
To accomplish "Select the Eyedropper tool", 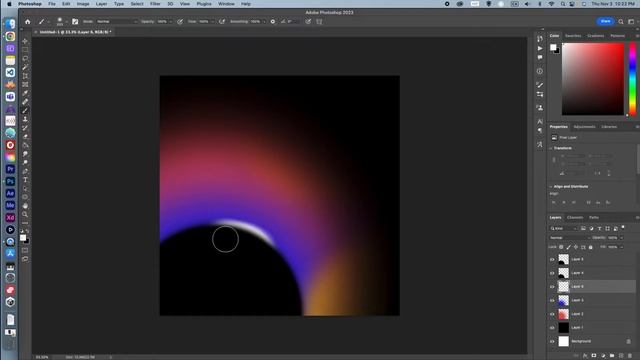I will pos(25,93).
